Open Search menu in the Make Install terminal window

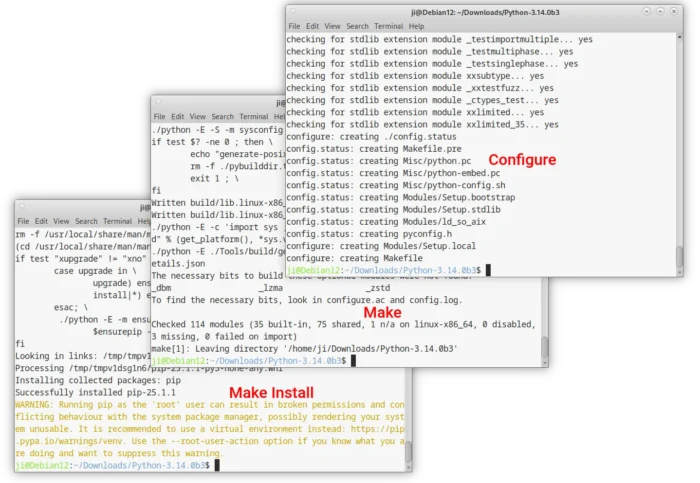[86, 221]
